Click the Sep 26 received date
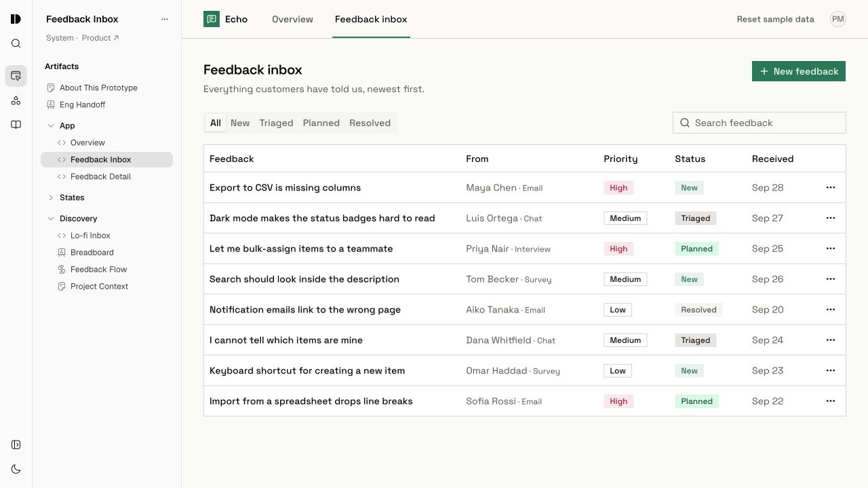 pos(768,279)
